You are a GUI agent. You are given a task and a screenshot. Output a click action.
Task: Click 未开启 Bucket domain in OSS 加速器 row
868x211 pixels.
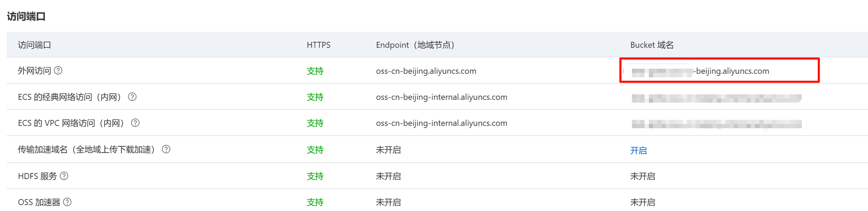click(643, 202)
